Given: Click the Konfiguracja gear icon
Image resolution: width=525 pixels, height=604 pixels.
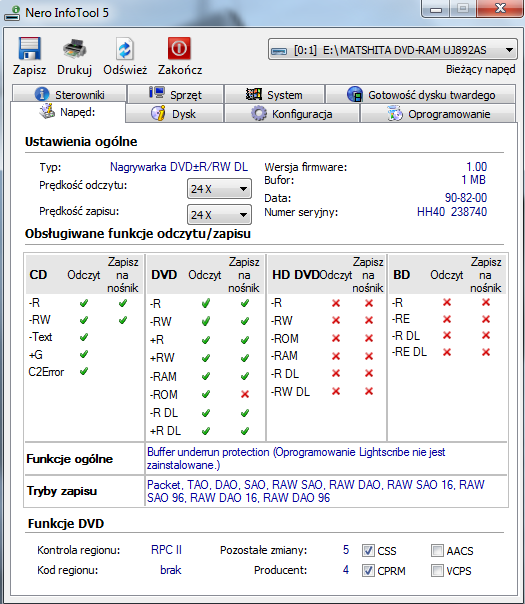Looking at the screenshot, I should coord(258,114).
